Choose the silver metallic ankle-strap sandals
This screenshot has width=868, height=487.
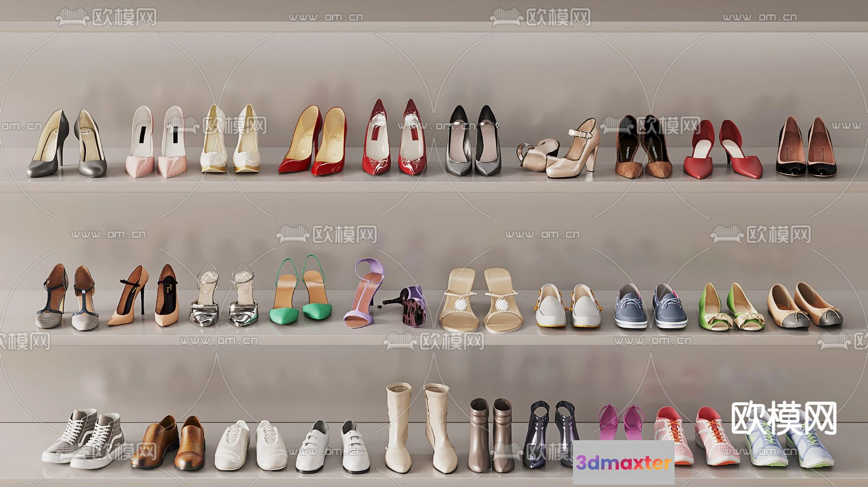coord(224,296)
